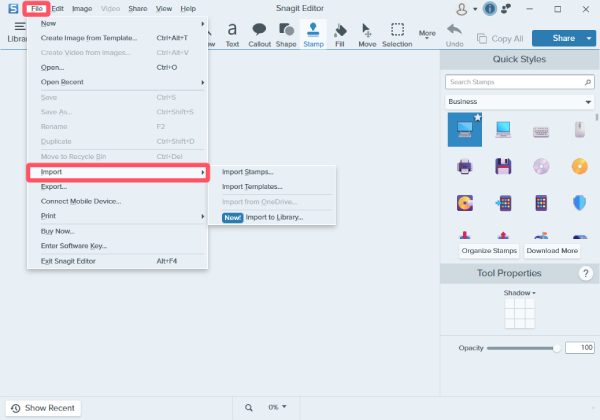Open the File menu

tap(36, 8)
